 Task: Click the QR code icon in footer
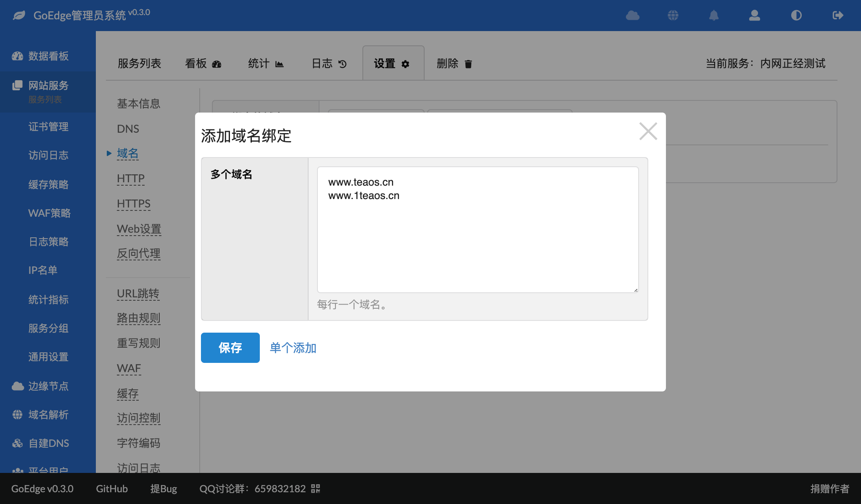point(316,488)
